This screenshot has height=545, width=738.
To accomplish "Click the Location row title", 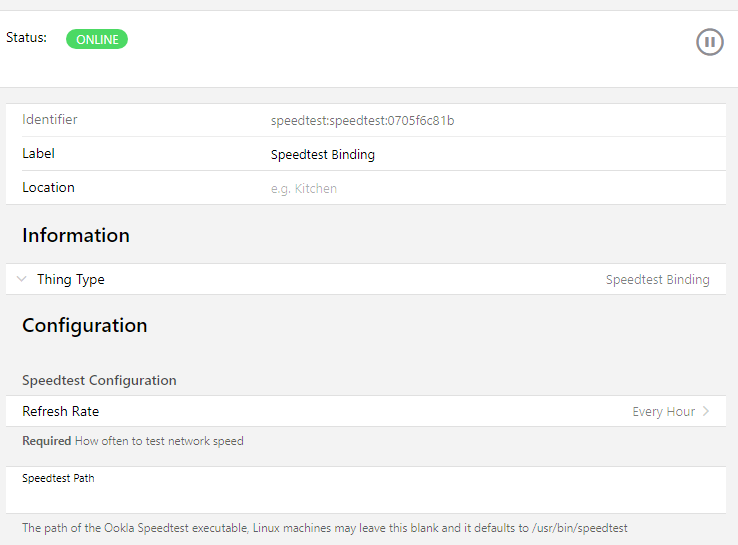I will 48,188.
